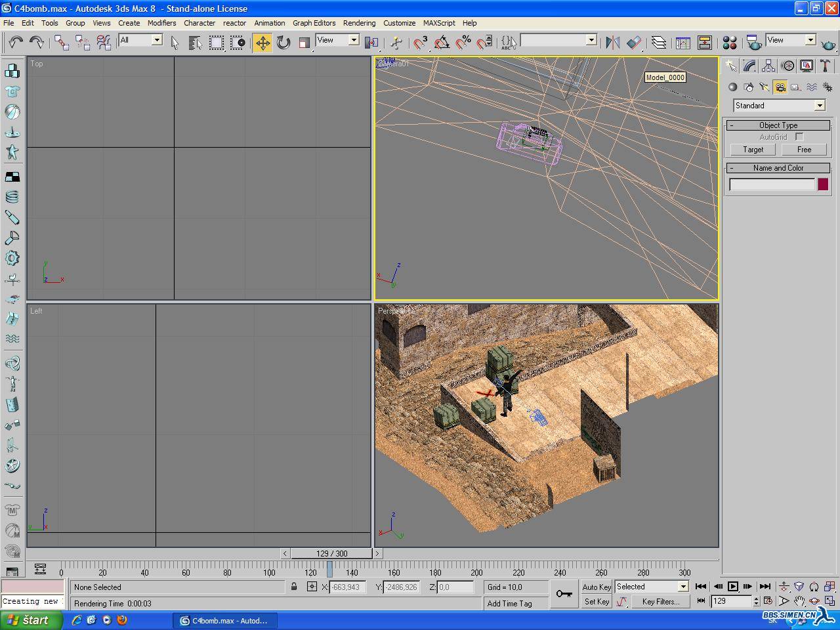
Task: Choose the Rectangular Selection Region tool
Action: coord(216,43)
